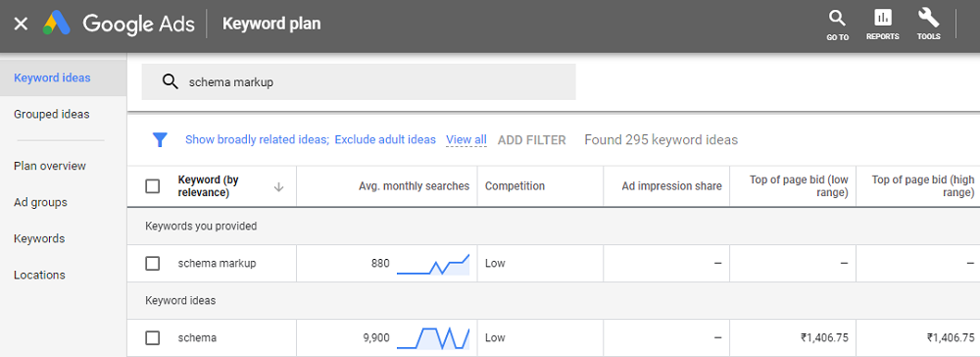Click the blue filter funnel icon
The image size is (980, 357).
coord(161,139)
